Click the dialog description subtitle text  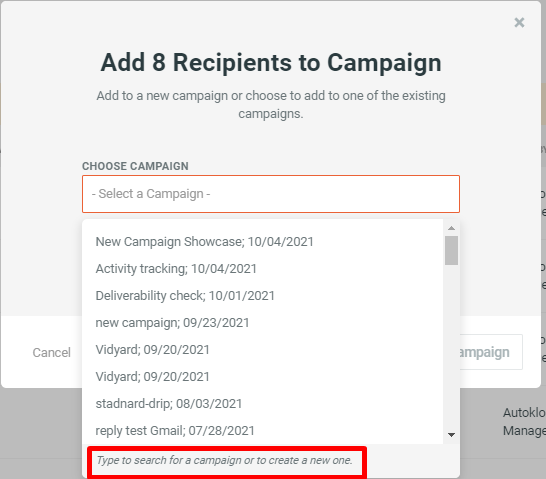271,104
